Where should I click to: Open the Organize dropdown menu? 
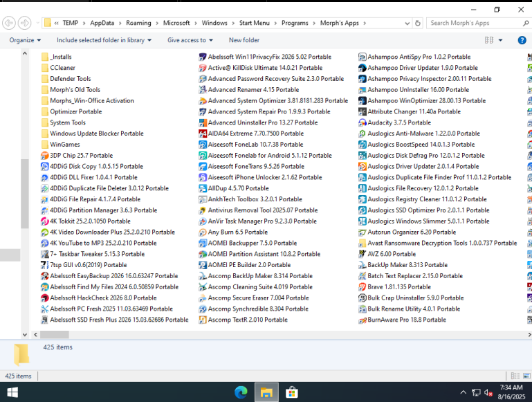[25, 40]
